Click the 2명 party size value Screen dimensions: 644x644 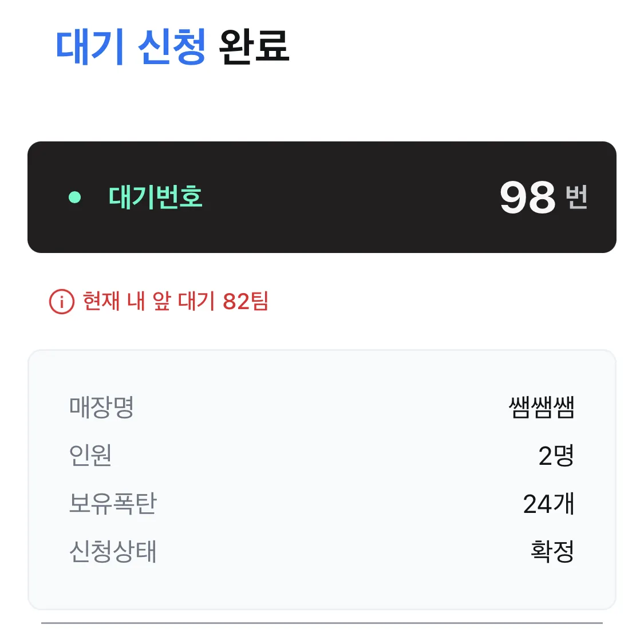(x=556, y=456)
